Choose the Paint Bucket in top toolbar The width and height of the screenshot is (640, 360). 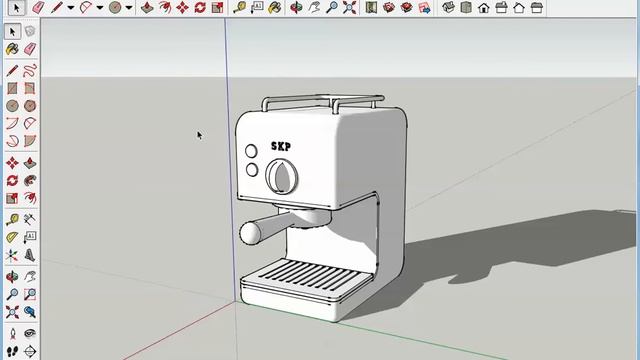coord(275,7)
